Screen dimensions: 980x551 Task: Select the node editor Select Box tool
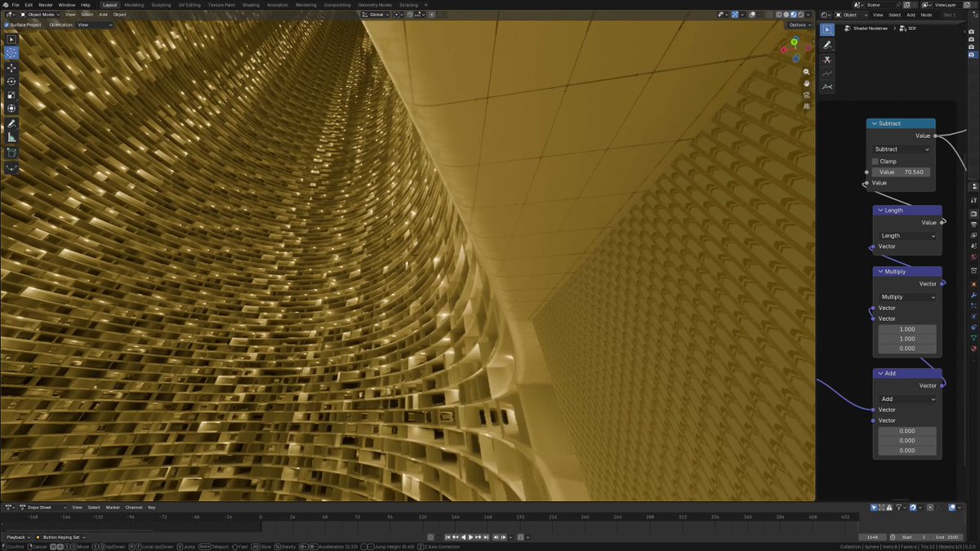pyautogui.click(x=827, y=30)
